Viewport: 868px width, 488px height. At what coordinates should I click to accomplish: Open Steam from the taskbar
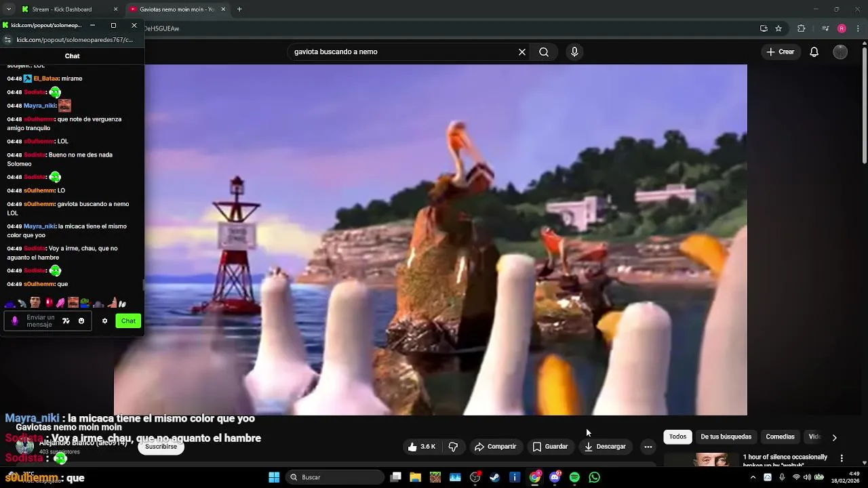[x=495, y=477]
